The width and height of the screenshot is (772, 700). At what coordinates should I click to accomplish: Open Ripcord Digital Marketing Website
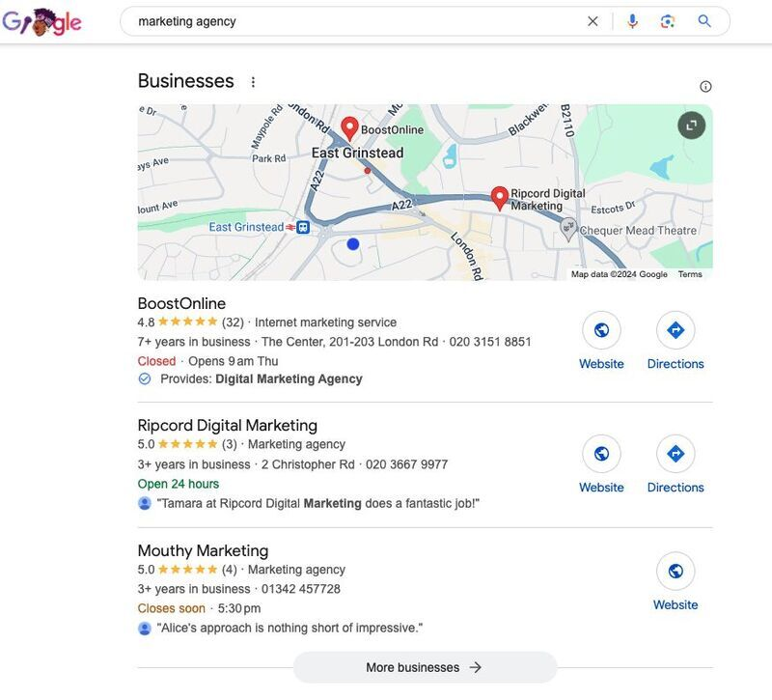(601, 453)
